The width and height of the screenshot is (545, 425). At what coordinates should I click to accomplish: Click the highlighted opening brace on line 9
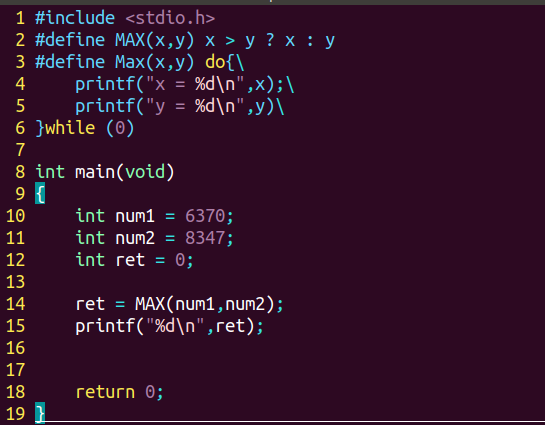tap(40, 193)
